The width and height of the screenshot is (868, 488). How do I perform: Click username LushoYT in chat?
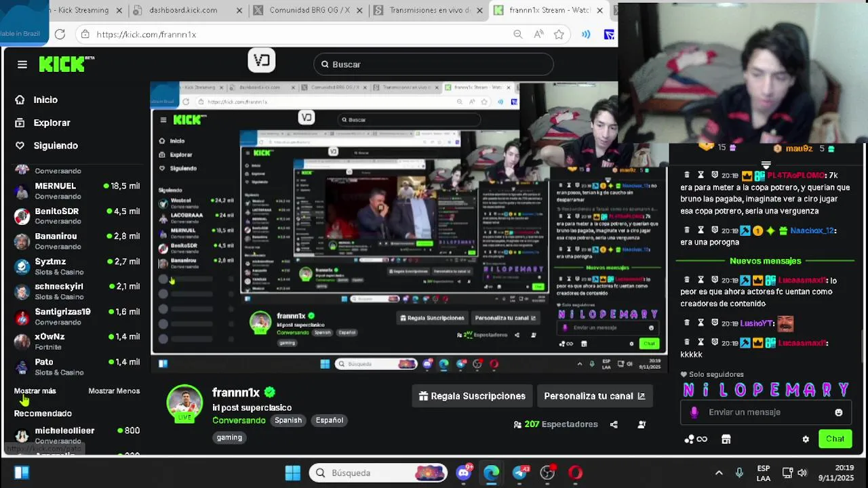point(757,323)
